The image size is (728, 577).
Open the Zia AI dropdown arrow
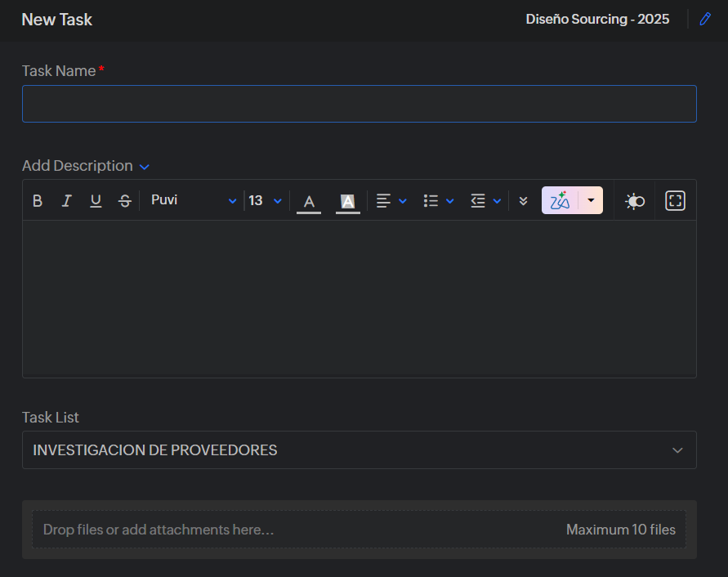pyautogui.click(x=591, y=200)
